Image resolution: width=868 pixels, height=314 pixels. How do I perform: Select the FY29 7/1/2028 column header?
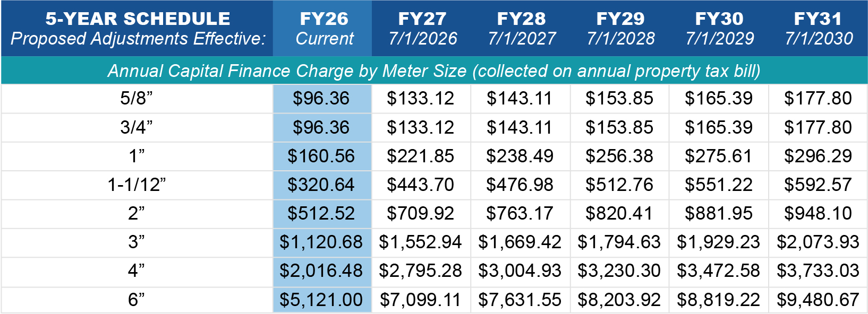pos(620,29)
